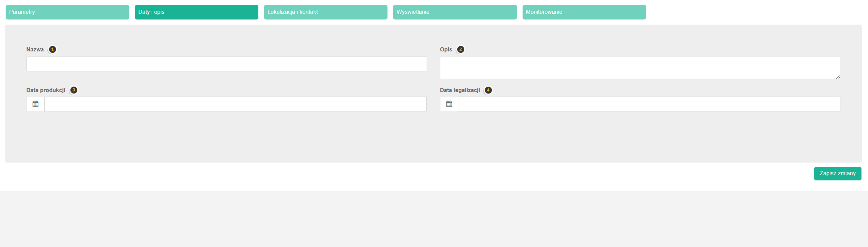Click the Data produkcji date input
The width and height of the screenshot is (868, 247).
(235, 104)
